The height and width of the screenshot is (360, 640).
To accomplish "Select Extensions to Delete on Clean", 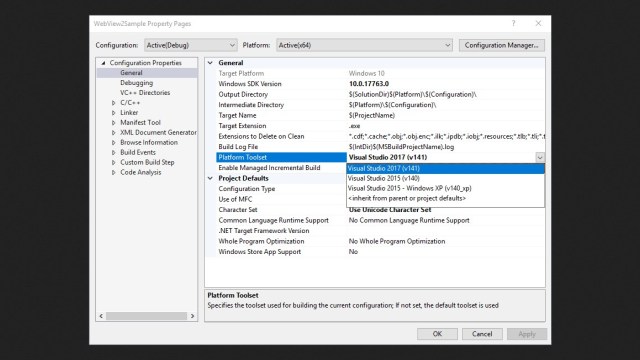I will [x=261, y=136].
